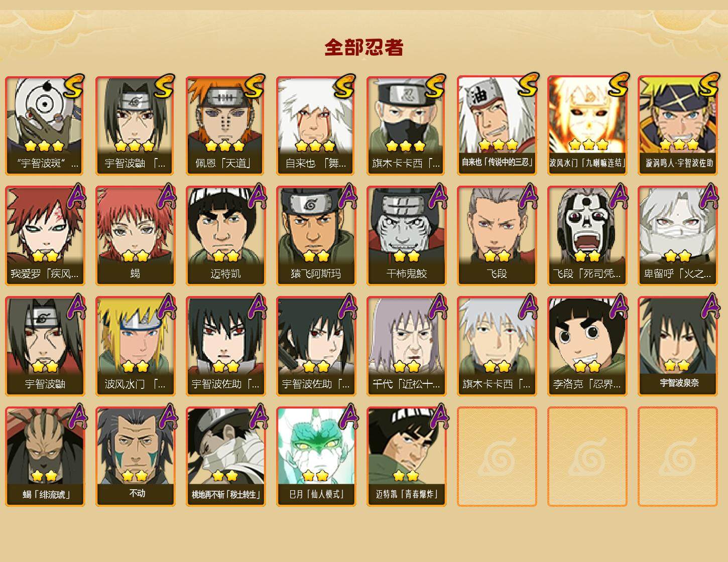Open the 飞段「死司凭...」skull-face card

point(587,236)
